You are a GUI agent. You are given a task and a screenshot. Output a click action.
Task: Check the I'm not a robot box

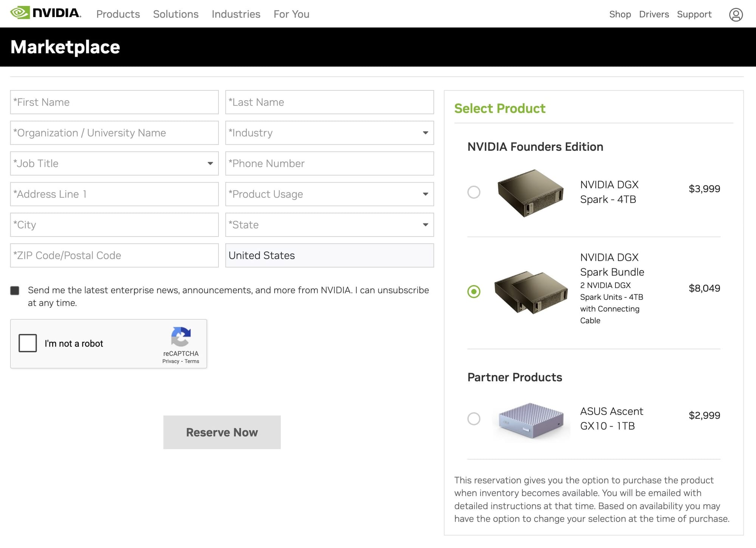click(28, 343)
